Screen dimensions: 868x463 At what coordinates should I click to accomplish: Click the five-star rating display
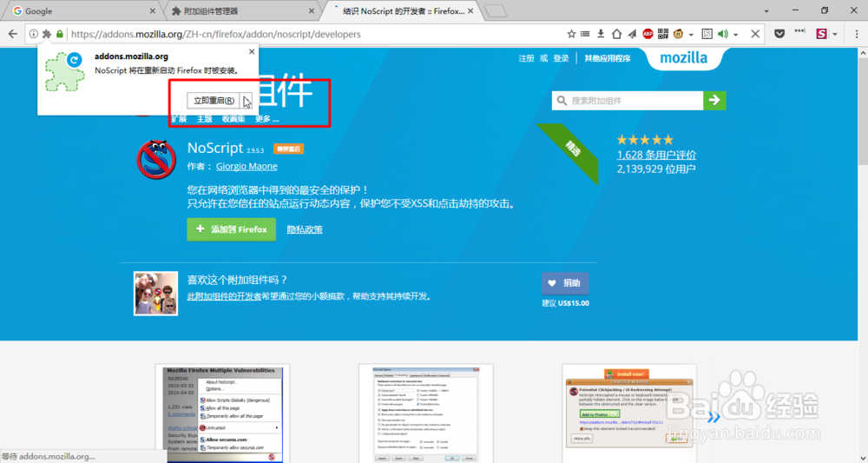tap(645, 140)
